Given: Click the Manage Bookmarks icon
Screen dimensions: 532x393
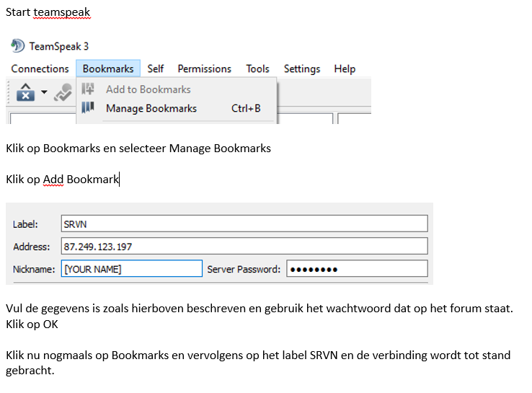Looking at the screenshot, I should (x=88, y=108).
